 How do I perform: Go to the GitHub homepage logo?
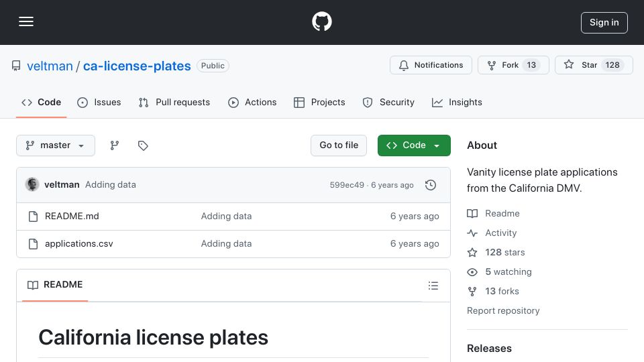(321, 21)
